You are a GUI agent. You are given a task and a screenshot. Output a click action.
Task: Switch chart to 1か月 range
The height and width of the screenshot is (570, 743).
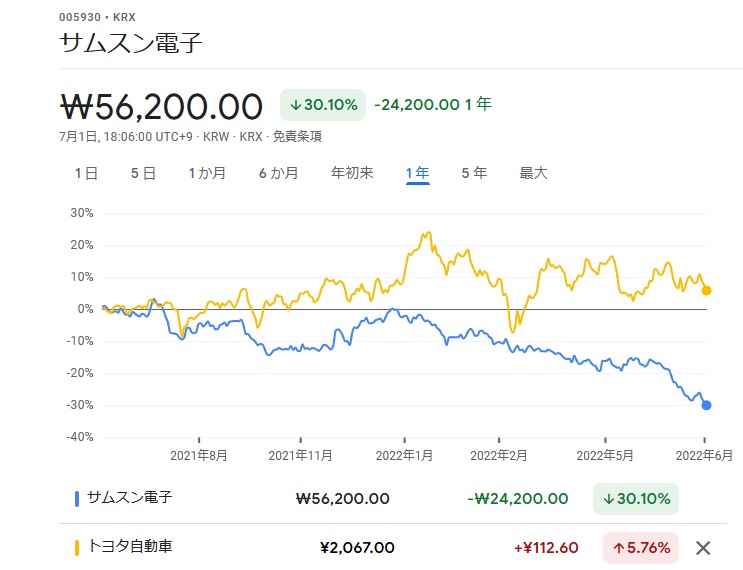[x=207, y=173]
